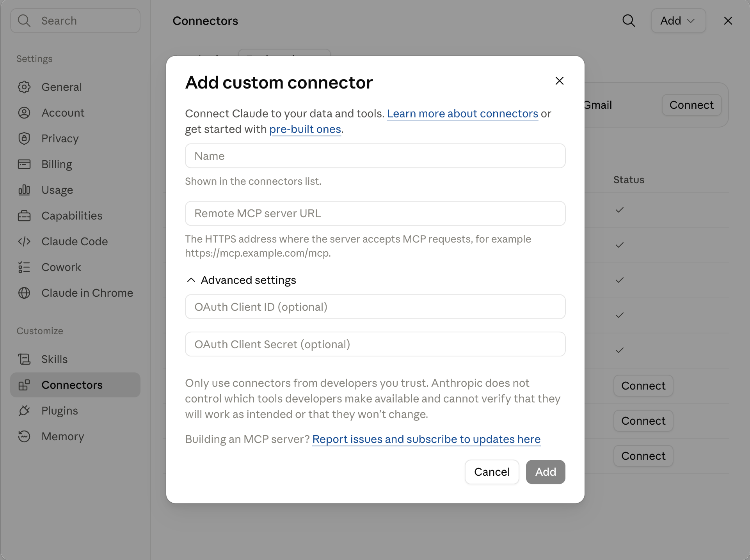The image size is (750, 560).
Task: Go to Privacy settings
Action: point(75,138)
